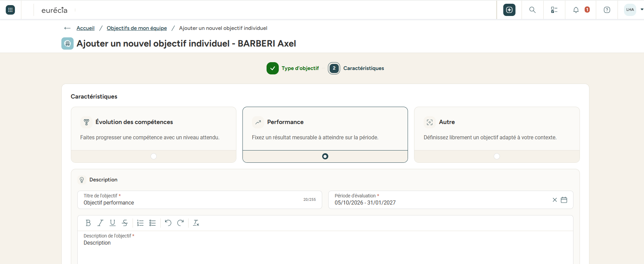
Task: Apply strikethrough formatting
Action: 125,223
